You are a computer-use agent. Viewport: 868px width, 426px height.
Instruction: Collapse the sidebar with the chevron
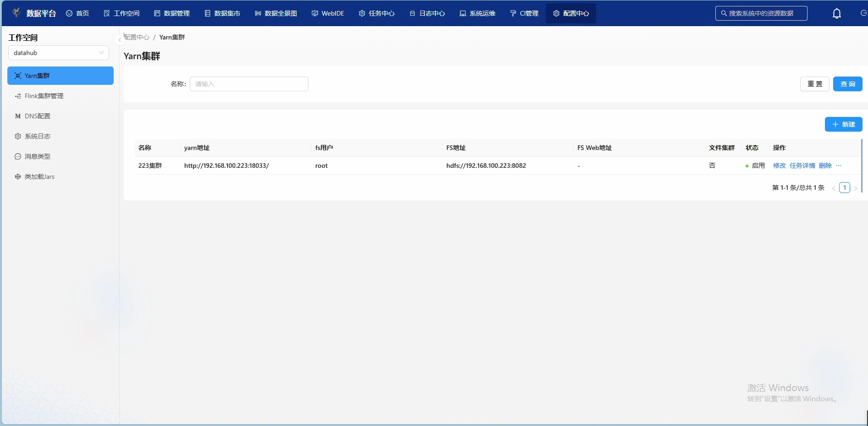click(x=120, y=40)
